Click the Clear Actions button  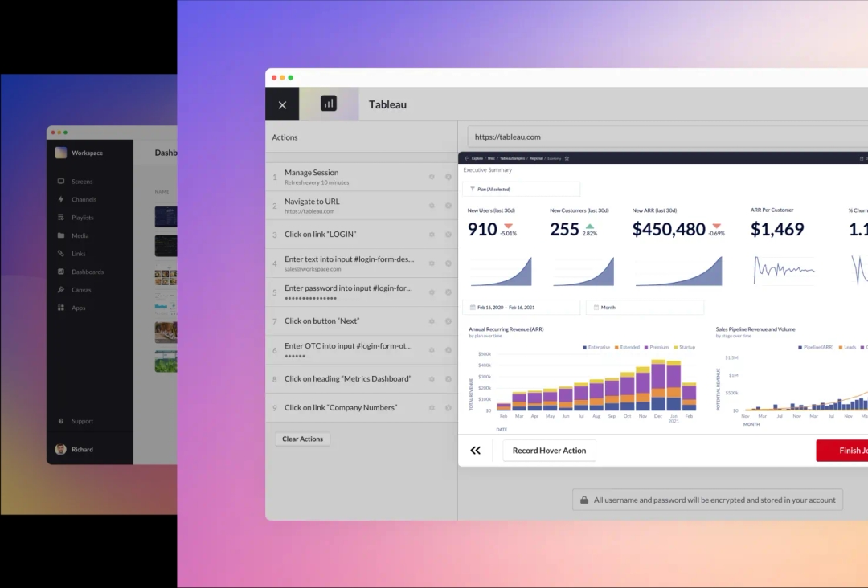click(302, 439)
